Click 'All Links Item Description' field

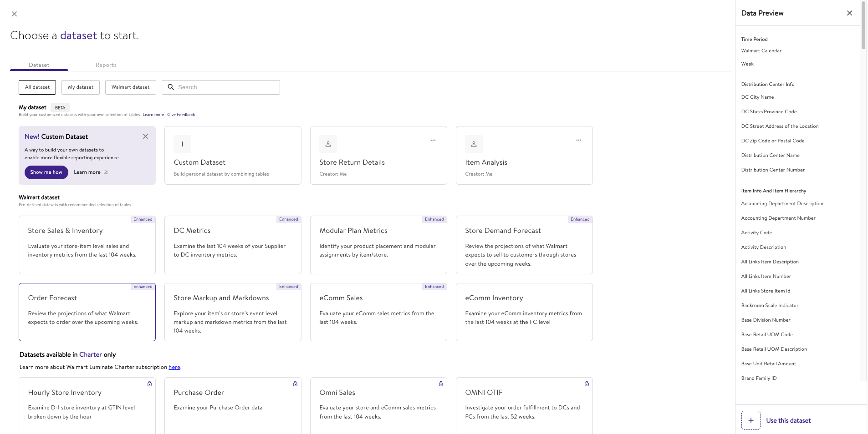(x=770, y=262)
